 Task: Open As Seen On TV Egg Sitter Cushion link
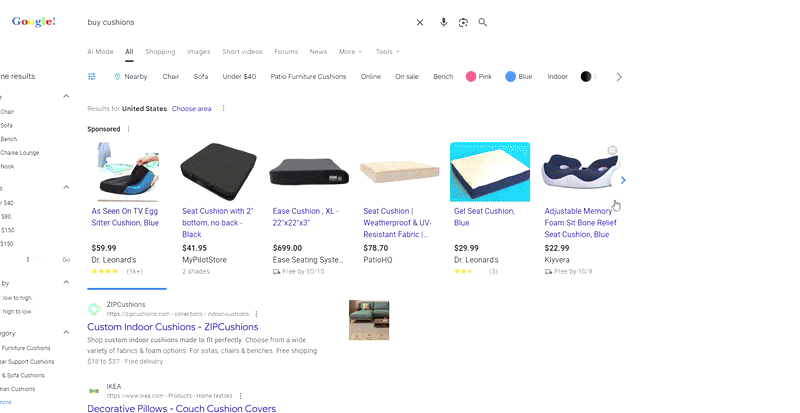click(125, 217)
